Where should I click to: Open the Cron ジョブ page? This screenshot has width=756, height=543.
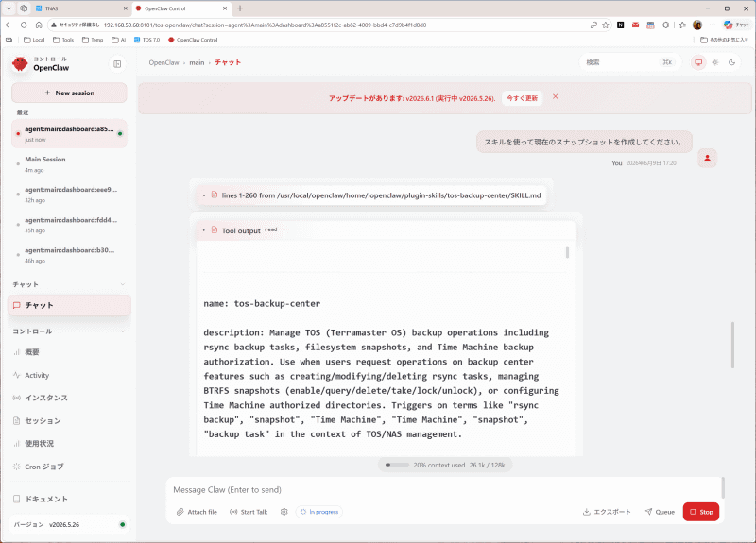point(69,467)
